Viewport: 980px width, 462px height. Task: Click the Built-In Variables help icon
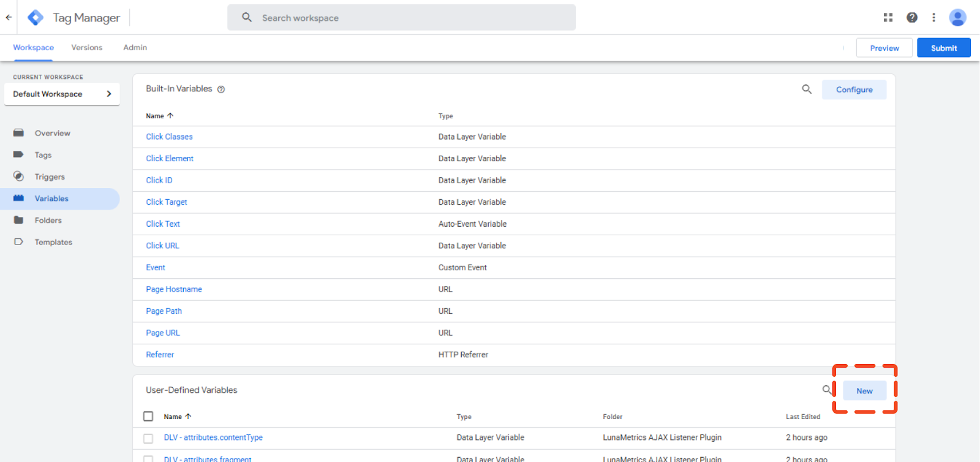(221, 89)
